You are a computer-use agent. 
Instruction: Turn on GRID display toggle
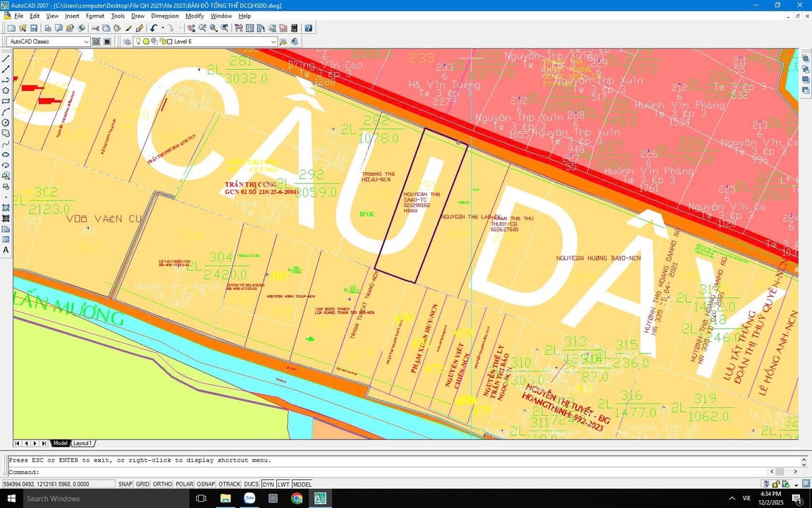click(x=142, y=484)
